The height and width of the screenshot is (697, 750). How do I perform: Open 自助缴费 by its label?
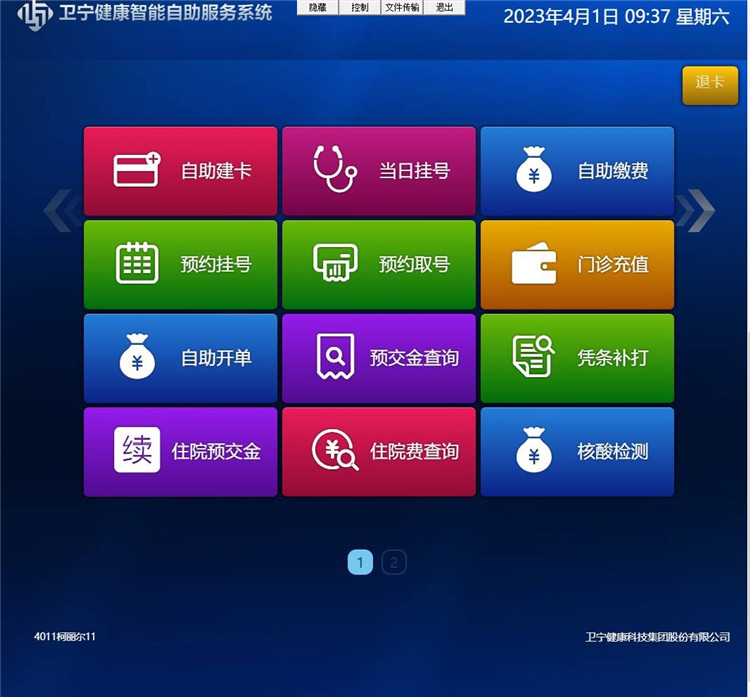tap(613, 171)
